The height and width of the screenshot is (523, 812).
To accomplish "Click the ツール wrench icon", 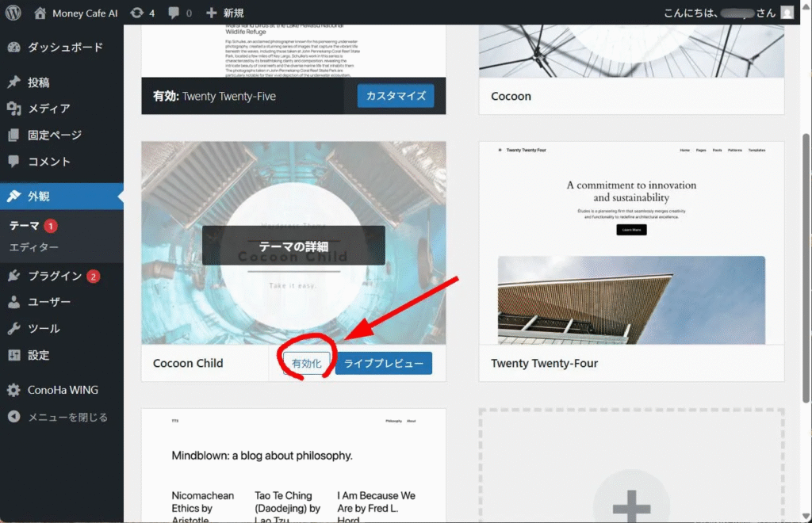I will (14, 329).
